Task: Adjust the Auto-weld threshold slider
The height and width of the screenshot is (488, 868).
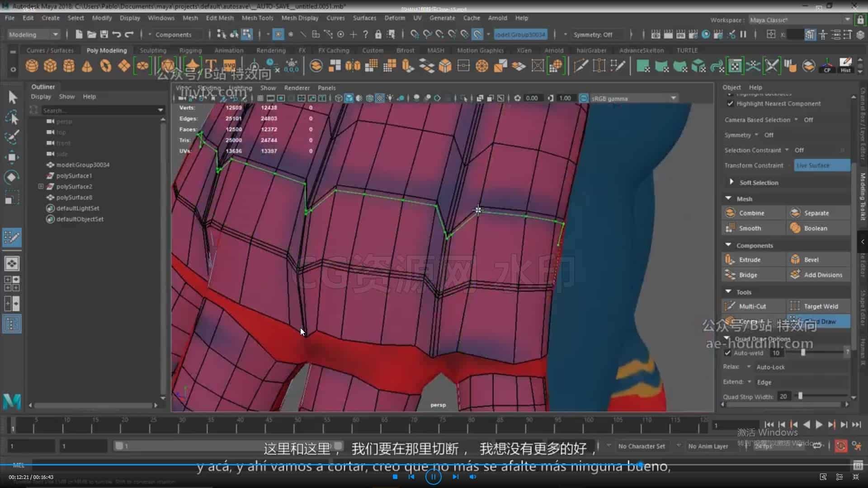Action: [x=803, y=352]
